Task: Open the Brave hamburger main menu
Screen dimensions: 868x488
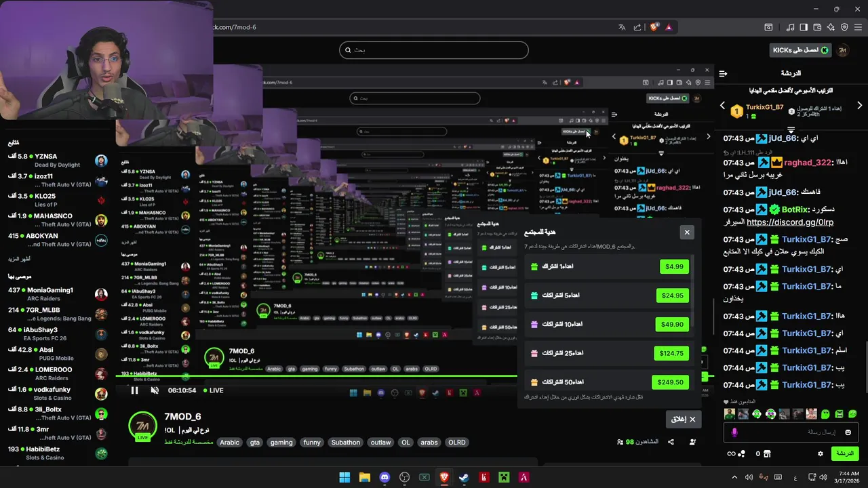Action: click(x=859, y=27)
